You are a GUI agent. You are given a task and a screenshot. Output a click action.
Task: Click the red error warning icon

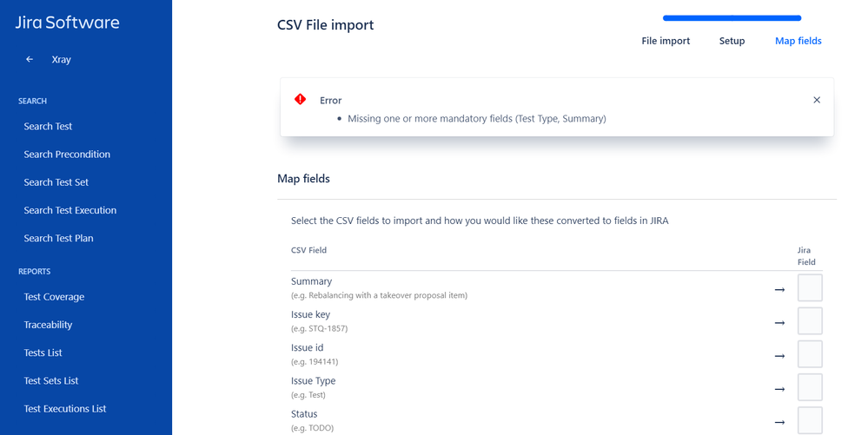coord(300,100)
